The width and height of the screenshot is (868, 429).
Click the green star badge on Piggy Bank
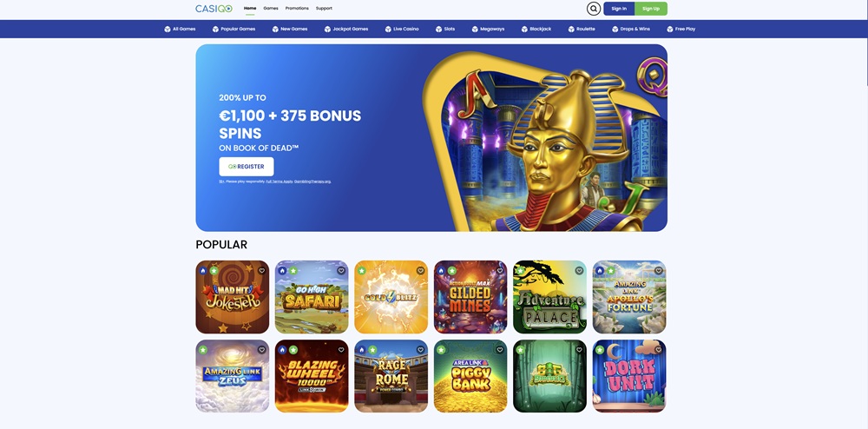click(441, 350)
